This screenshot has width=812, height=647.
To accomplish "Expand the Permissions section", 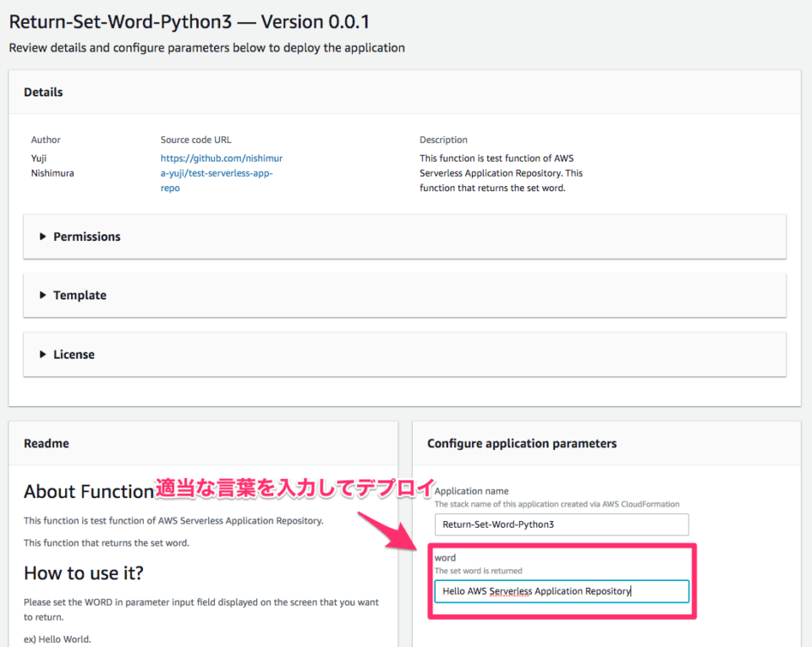I will [x=86, y=237].
